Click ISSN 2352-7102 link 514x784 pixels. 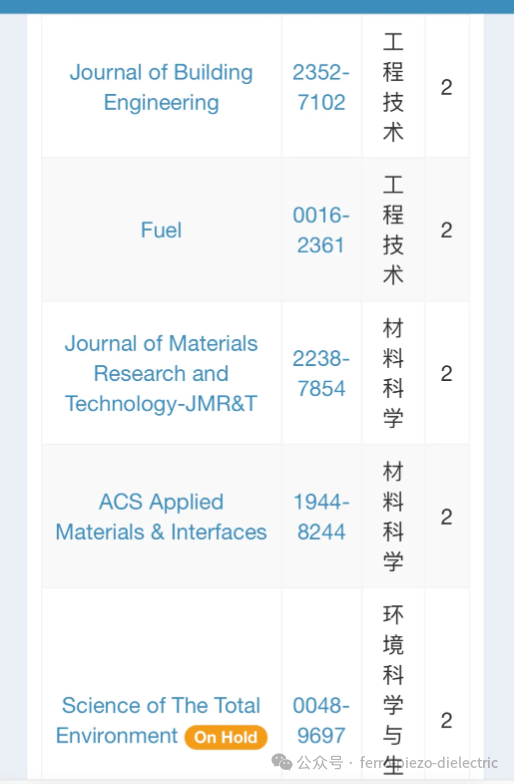pyautogui.click(x=321, y=88)
